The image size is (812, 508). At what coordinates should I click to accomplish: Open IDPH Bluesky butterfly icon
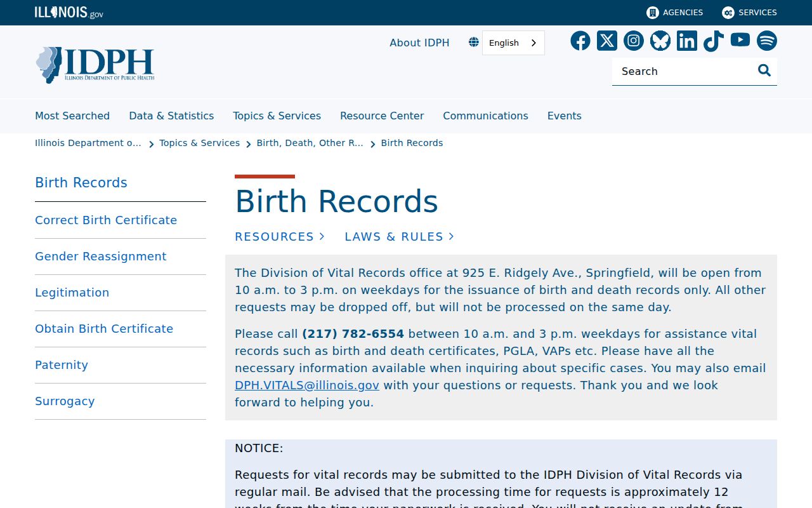pyautogui.click(x=660, y=41)
